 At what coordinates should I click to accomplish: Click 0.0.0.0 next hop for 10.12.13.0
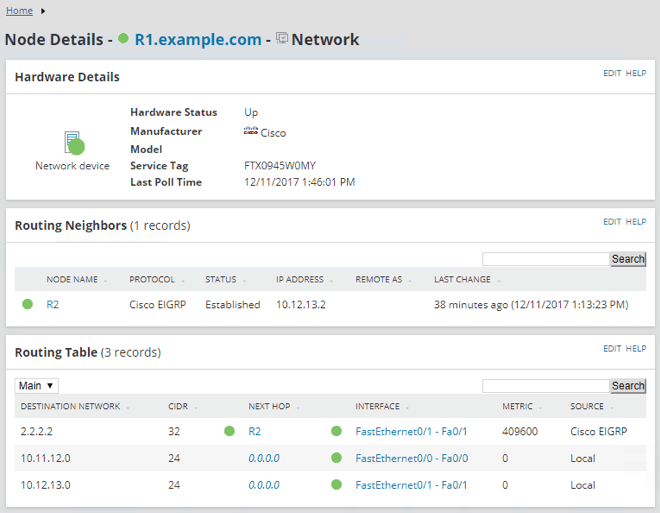click(264, 485)
